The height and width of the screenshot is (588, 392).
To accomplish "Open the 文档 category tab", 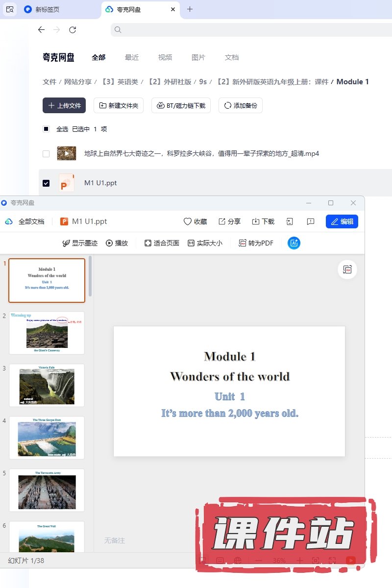I will pos(232,57).
